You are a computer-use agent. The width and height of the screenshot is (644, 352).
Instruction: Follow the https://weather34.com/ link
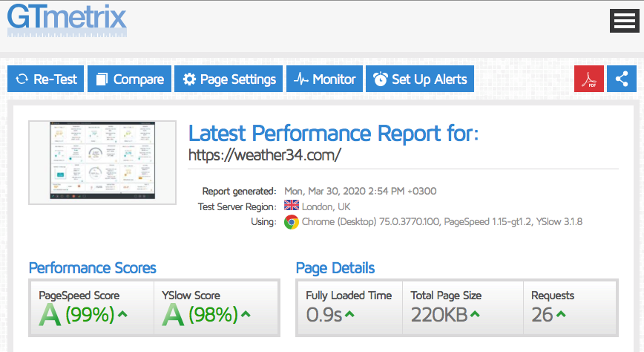[x=264, y=155]
